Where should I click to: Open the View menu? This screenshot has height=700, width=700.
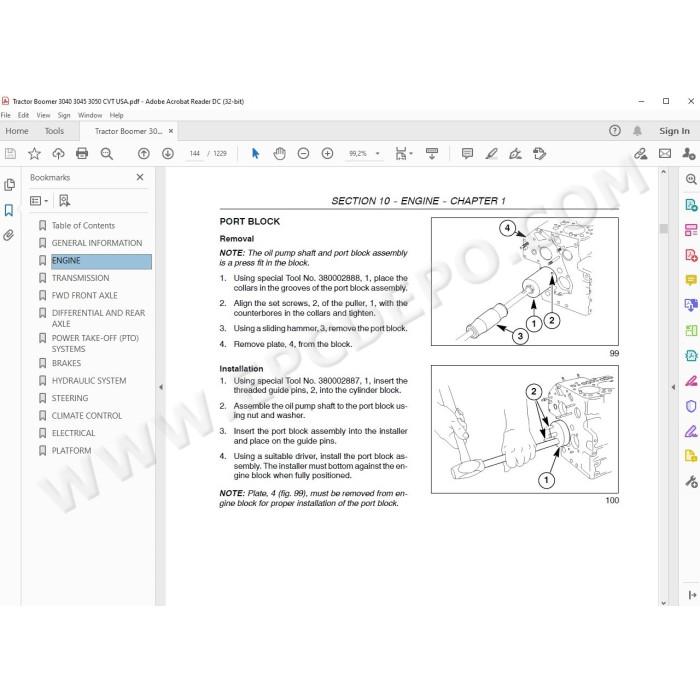[43, 115]
